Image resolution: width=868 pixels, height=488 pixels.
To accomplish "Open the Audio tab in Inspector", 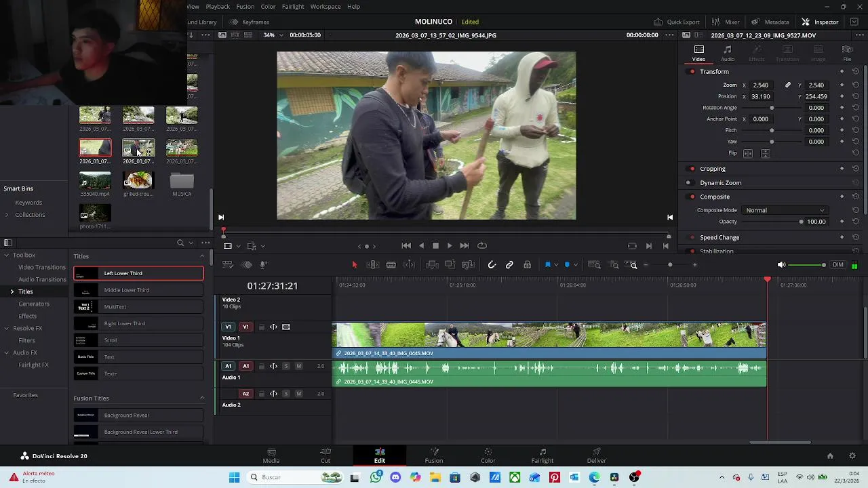I will pyautogui.click(x=728, y=53).
